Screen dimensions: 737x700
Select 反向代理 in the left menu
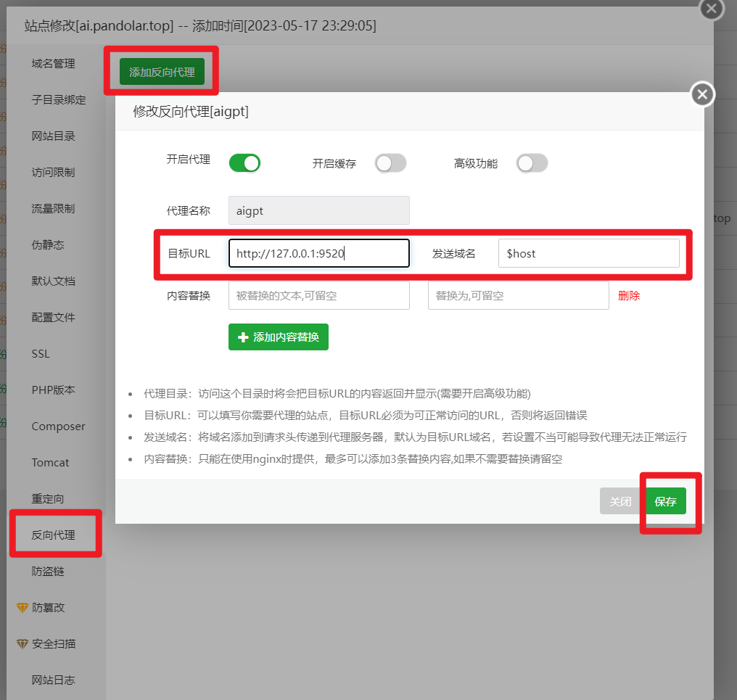(x=53, y=535)
